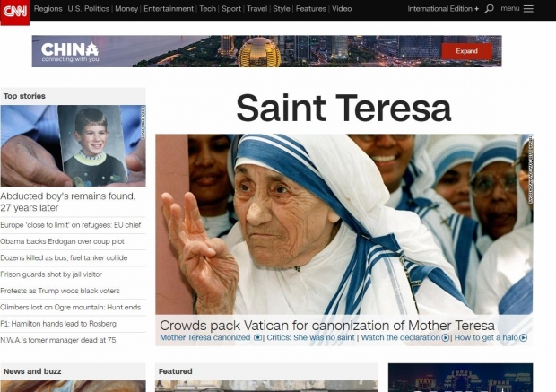Expand the International Edition selector
The image size is (556, 392).
coord(443,9)
